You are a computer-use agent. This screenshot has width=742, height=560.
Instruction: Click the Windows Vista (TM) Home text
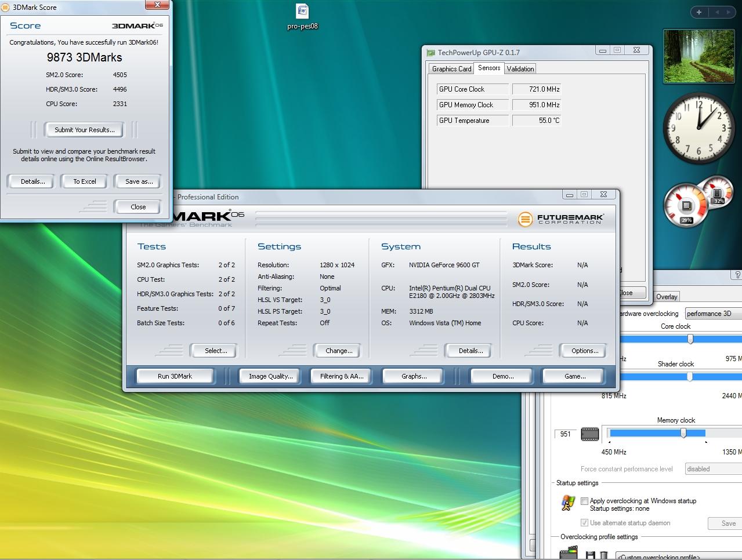pos(445,323)
